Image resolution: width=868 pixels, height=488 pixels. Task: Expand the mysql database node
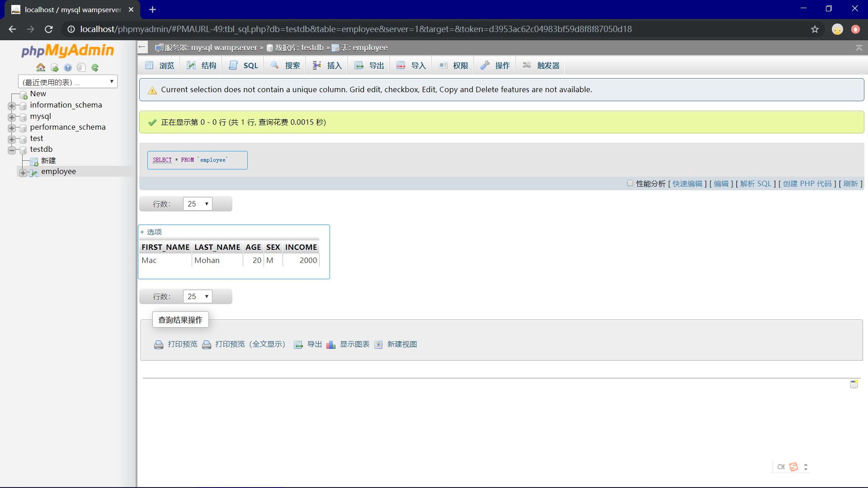pyautogui.click(x=12, y=117)
